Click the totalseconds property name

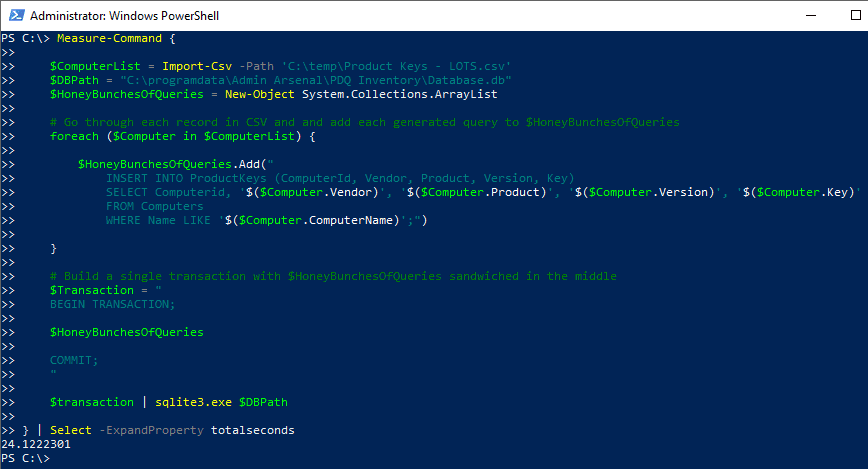coord(252,430)
